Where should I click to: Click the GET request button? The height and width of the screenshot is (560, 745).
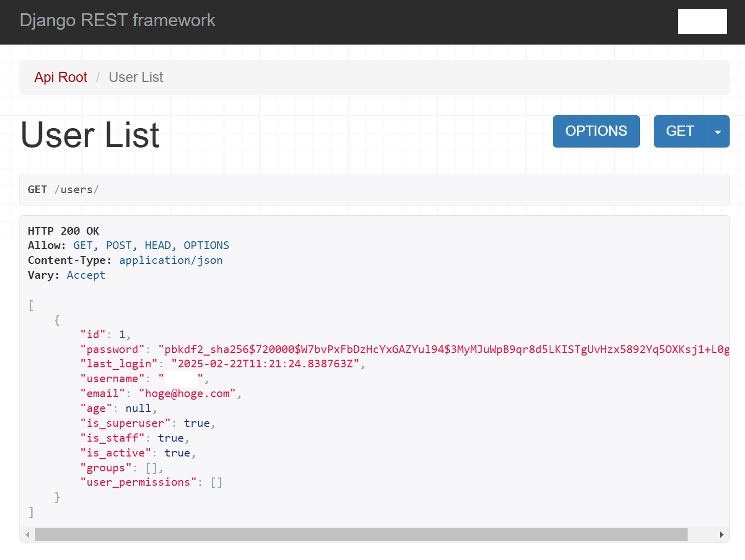[680, 131]
